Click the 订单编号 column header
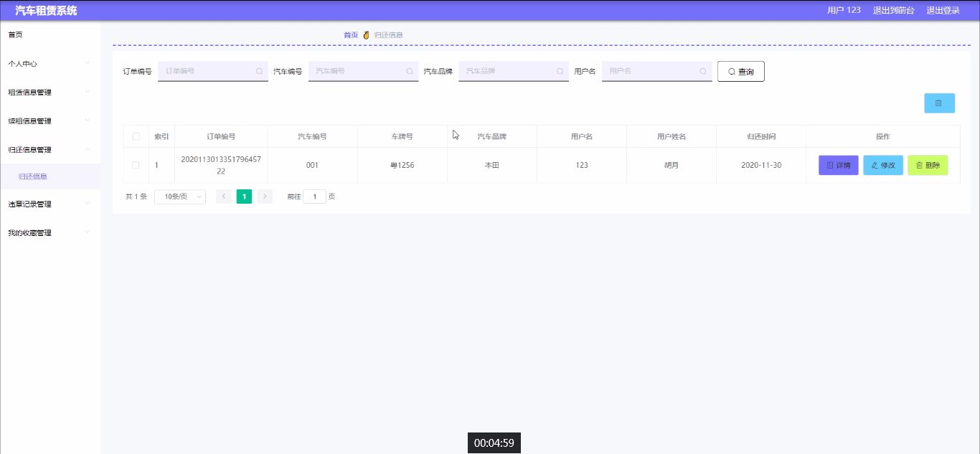 point(221,137)
